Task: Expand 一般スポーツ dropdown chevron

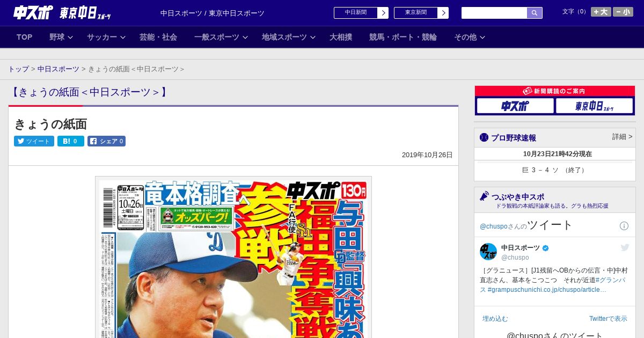Action: coord(245,37)
